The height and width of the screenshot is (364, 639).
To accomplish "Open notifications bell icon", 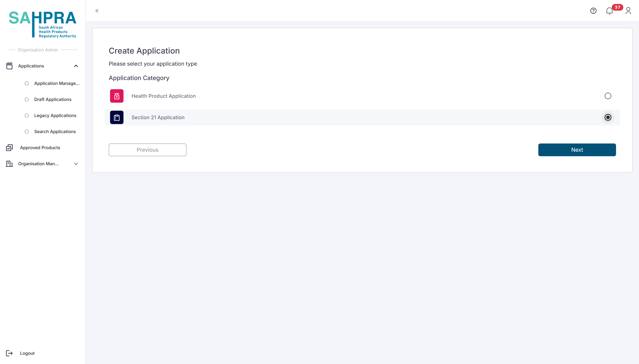I will point(610,11).
